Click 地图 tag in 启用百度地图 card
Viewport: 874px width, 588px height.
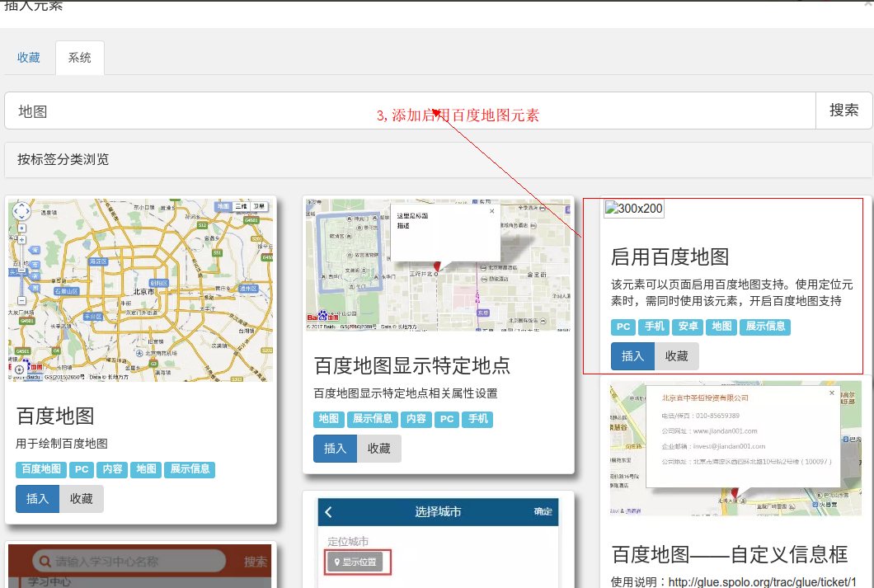pyautogui.click(x=721, y=327)
